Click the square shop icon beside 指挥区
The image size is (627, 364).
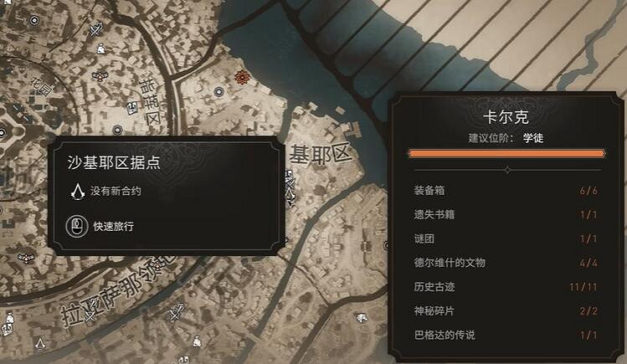(132, 106)
